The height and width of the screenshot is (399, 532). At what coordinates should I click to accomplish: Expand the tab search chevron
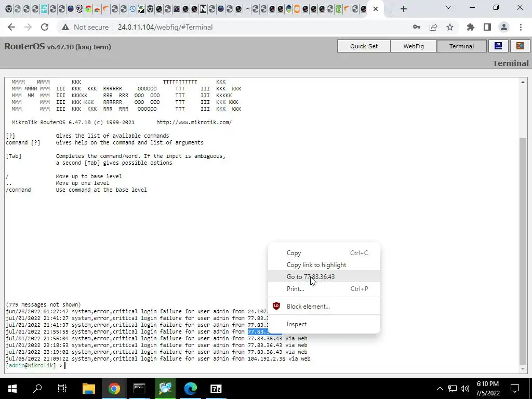point(448,7)
